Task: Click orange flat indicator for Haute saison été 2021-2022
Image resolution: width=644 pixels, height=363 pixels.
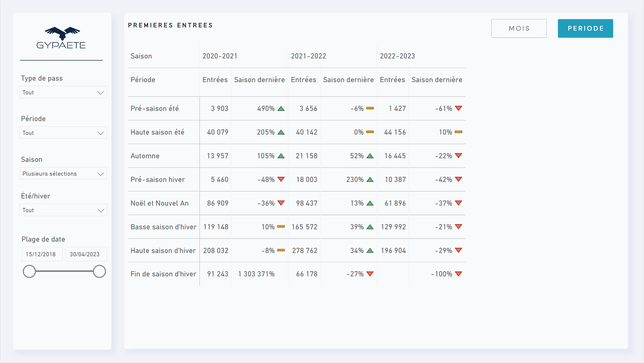Action: 370,132
